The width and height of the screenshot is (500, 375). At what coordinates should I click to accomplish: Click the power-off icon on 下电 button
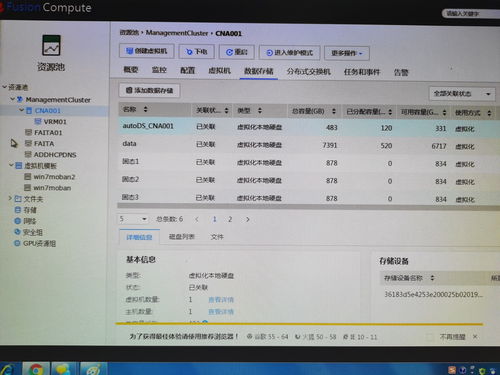click(x=189, y=52)
